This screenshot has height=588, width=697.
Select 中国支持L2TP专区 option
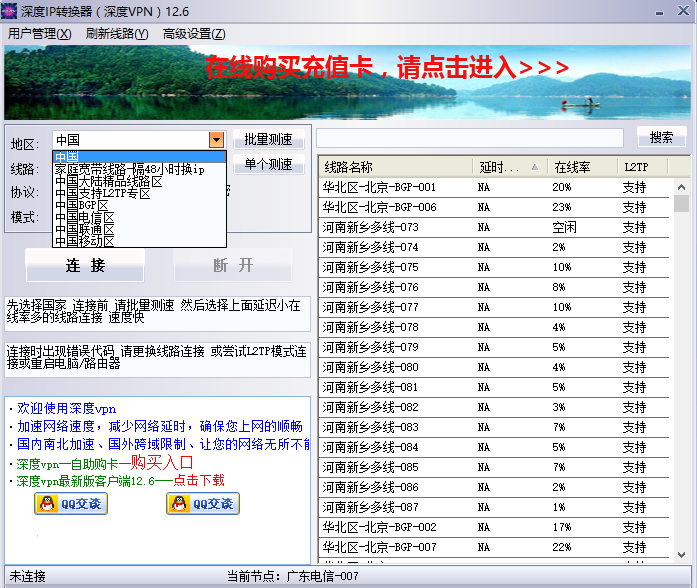(x=102, y=193)
